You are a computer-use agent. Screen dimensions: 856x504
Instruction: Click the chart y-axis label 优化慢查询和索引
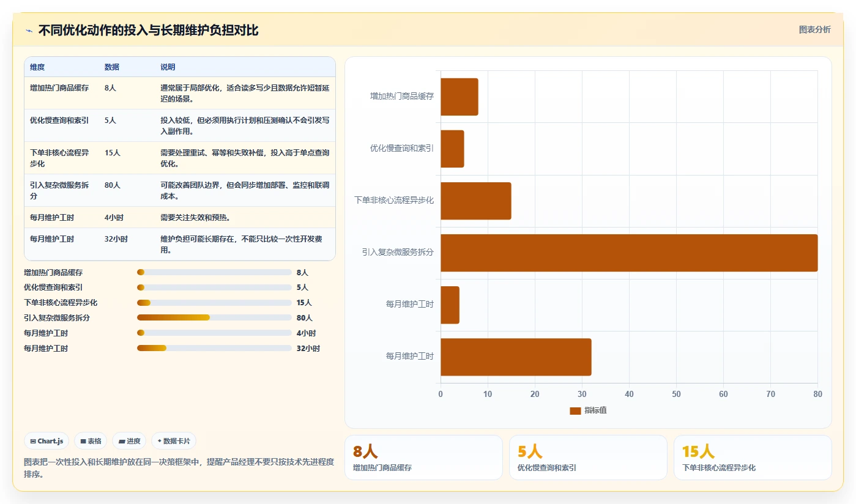click(402, 148)
